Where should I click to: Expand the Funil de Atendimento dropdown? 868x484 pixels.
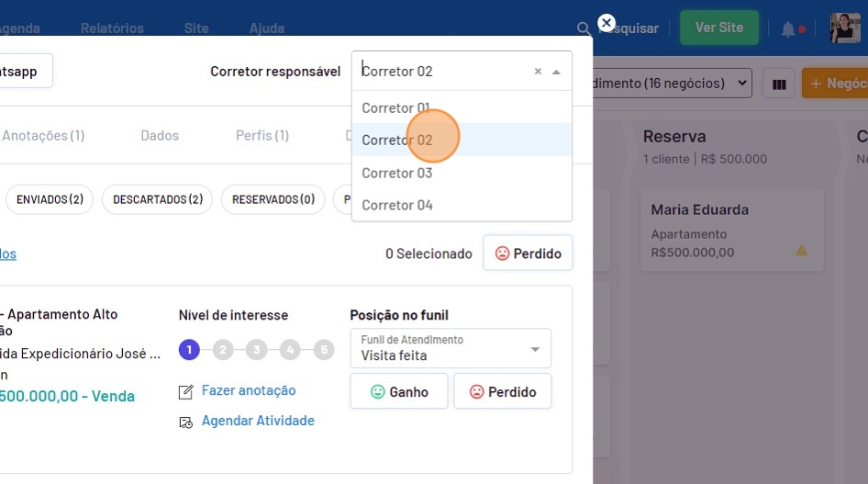[x=535, y=349]
